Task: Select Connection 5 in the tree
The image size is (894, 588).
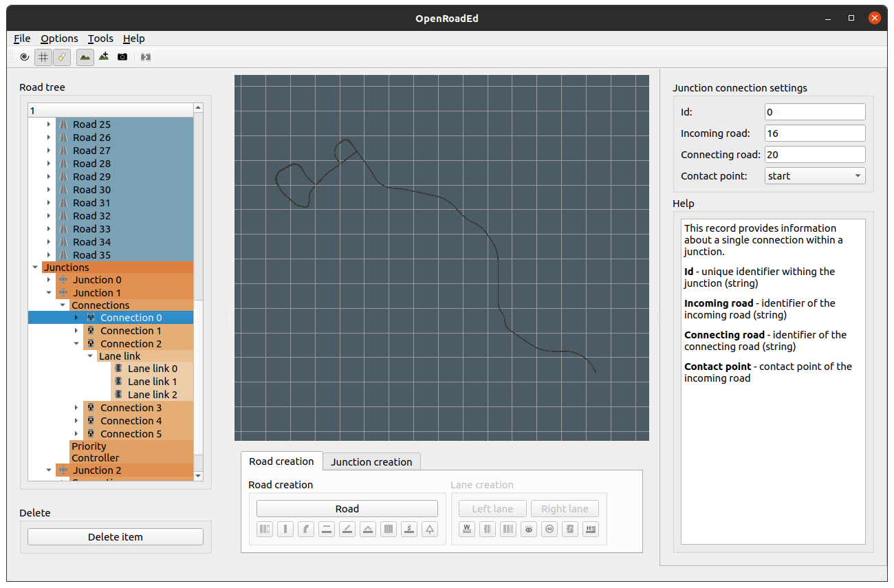Action: point(131,434)
